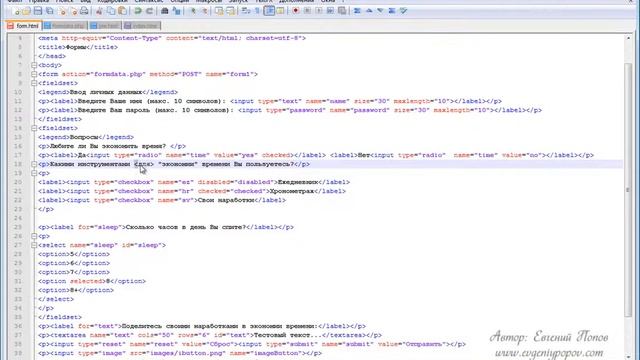Click the Close document toolbar icon
Screen dimensions: 640x360
[63, 11]
